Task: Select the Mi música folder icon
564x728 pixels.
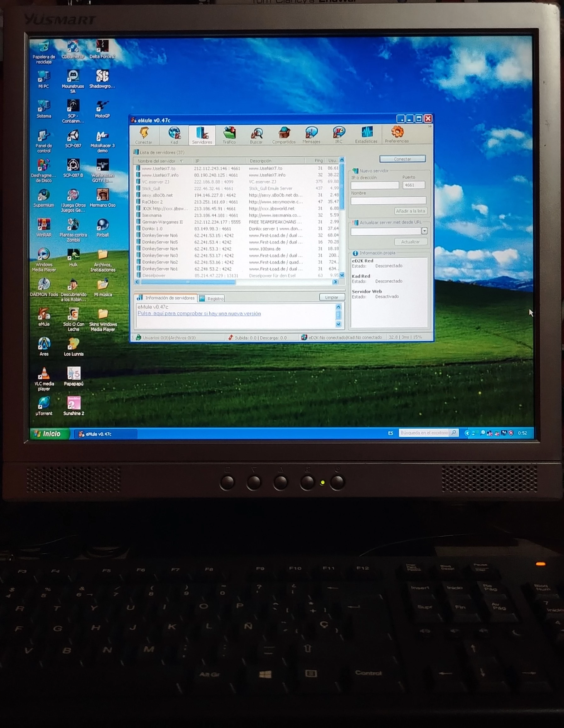Action: (x=103, y=287)
